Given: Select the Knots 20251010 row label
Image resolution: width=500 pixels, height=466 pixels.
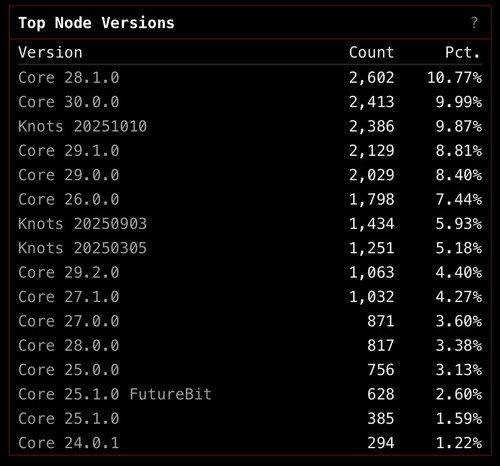Looking at the screenshot, I should (82, 126).
